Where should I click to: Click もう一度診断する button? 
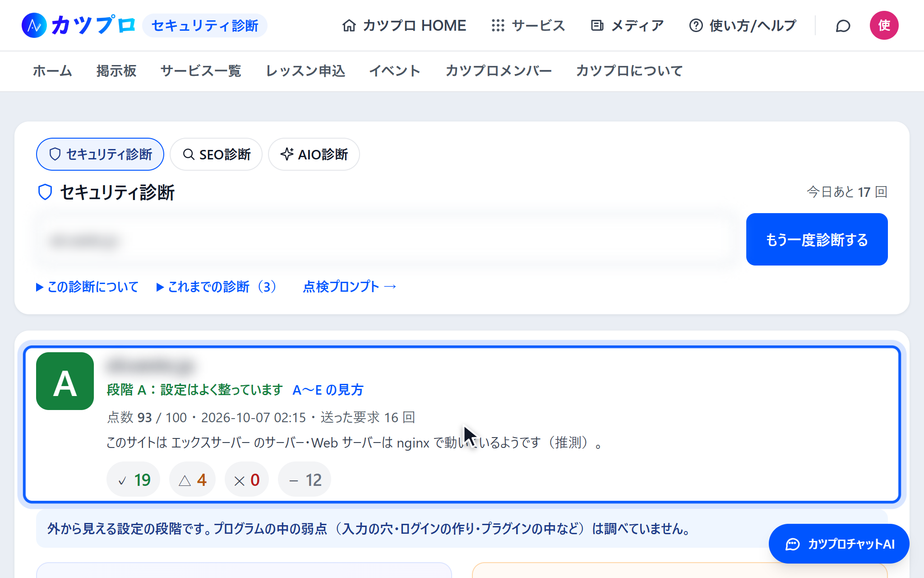click(817, 239)
